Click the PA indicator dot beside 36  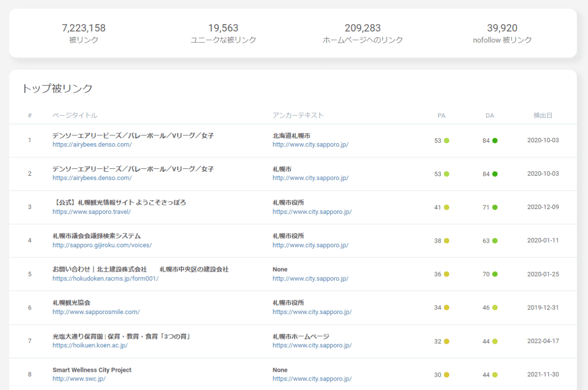(x=446, y=274)
